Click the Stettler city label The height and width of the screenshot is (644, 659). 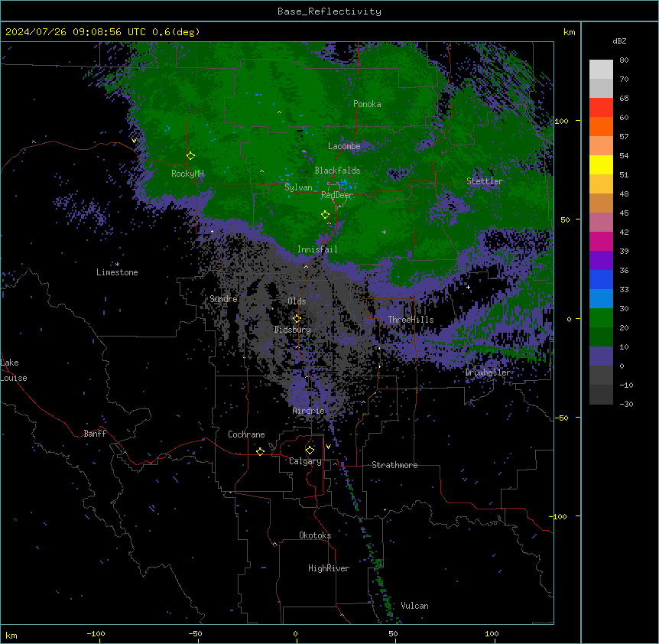[x=485, y=181]
